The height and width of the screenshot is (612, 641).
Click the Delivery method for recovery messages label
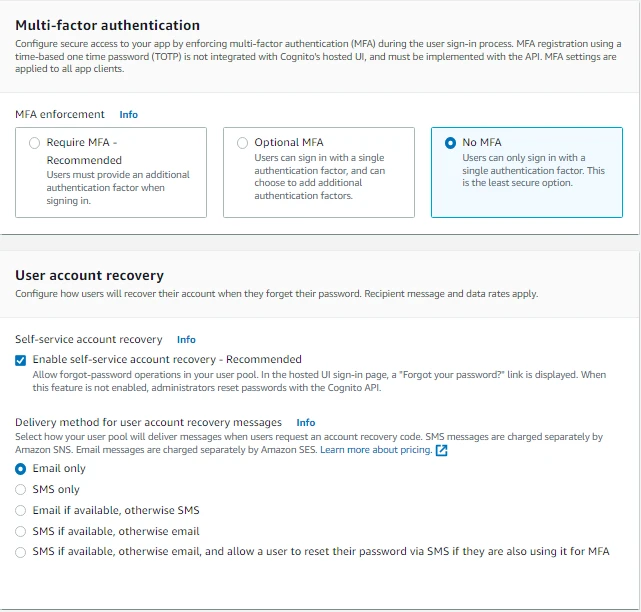point(148,423)
